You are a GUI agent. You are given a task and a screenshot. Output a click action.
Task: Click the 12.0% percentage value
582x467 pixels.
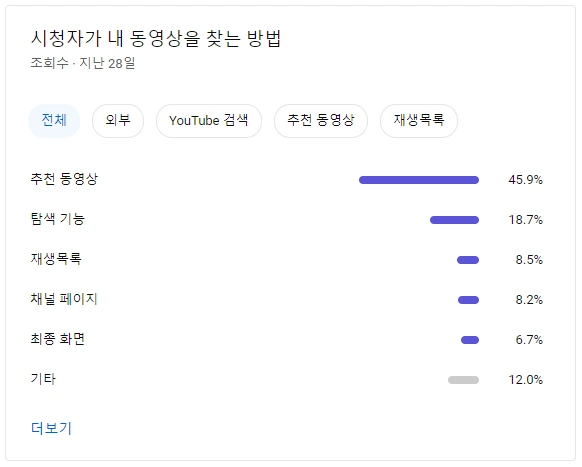[526, 380]
